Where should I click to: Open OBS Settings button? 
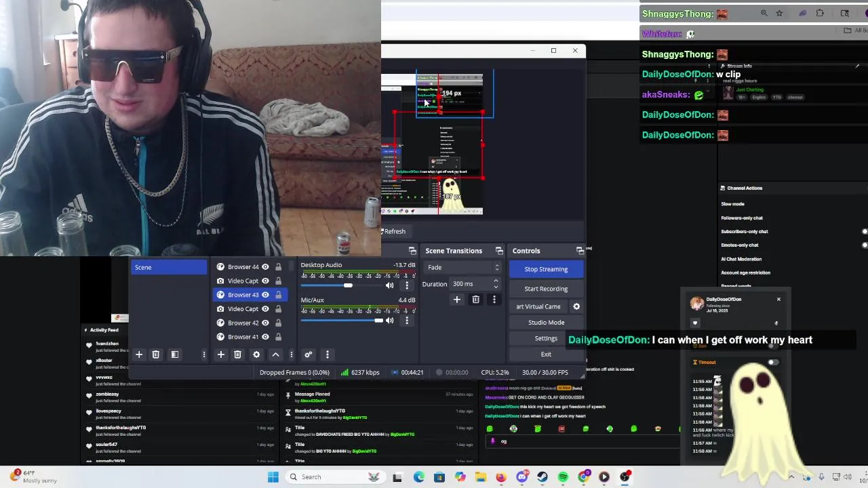546,338
